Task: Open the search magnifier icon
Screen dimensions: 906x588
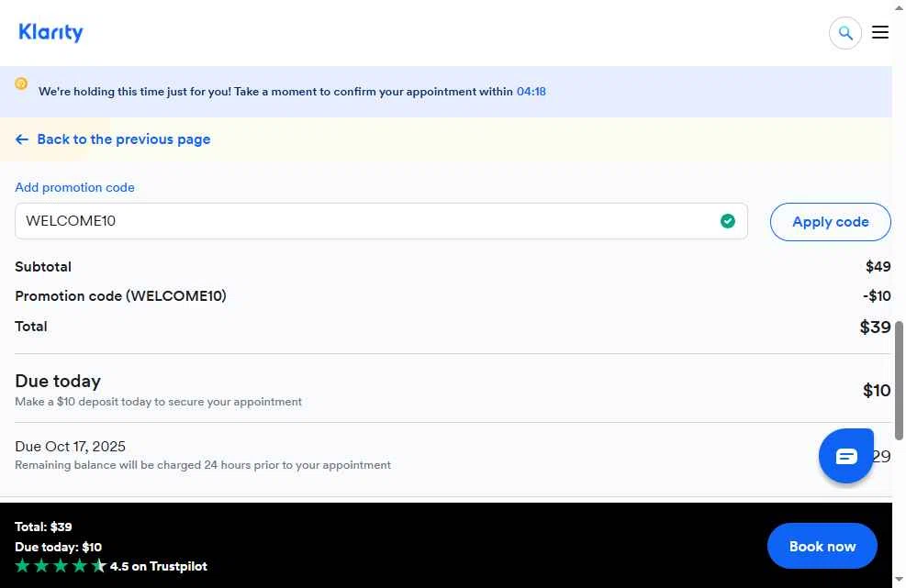Action: [x=844, y=33]
